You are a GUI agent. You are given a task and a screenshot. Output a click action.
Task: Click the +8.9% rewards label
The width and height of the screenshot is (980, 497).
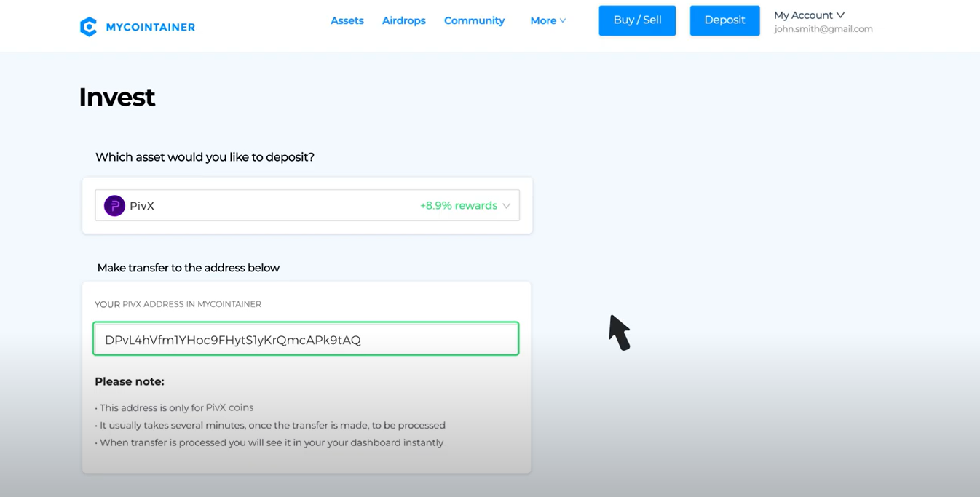(459, 205)
